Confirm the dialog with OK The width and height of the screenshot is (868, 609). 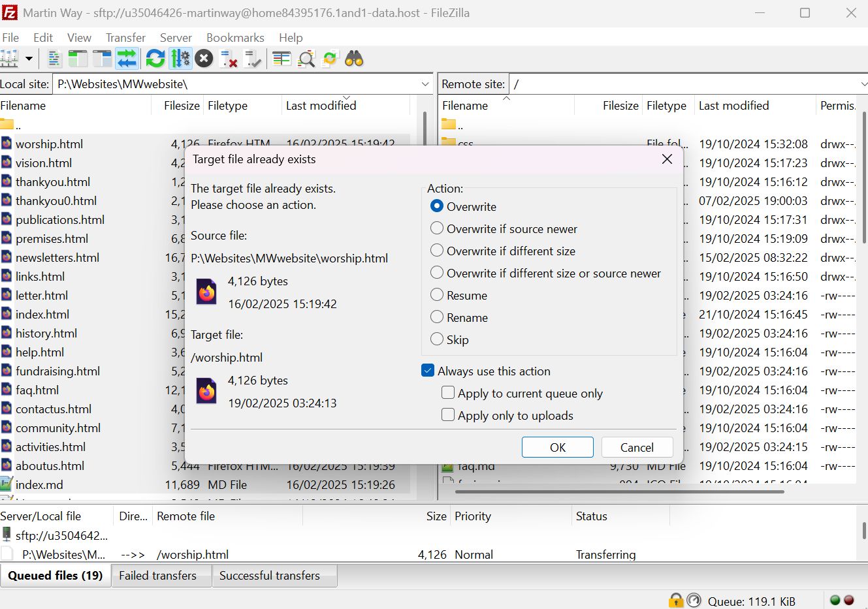[x=557, y=447]
